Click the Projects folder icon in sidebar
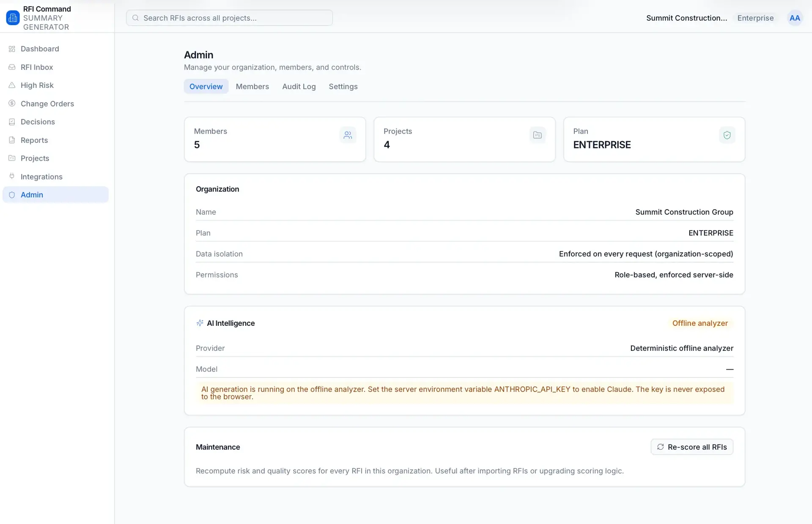812x524 pixels. (12, 158)
